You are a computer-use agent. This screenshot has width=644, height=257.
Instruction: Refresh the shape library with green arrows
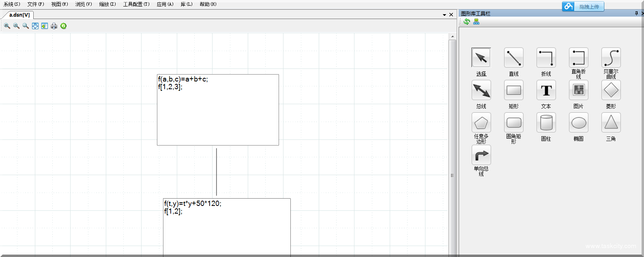467,21
